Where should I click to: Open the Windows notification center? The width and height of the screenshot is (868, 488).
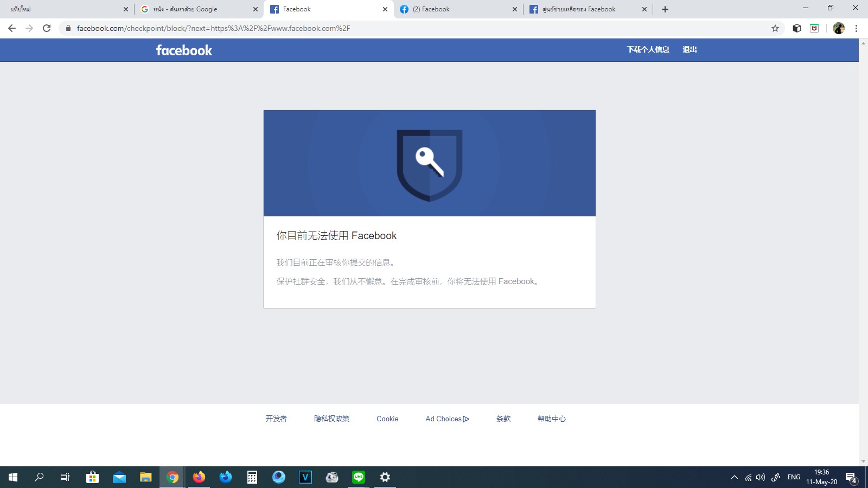click(852, 477)
